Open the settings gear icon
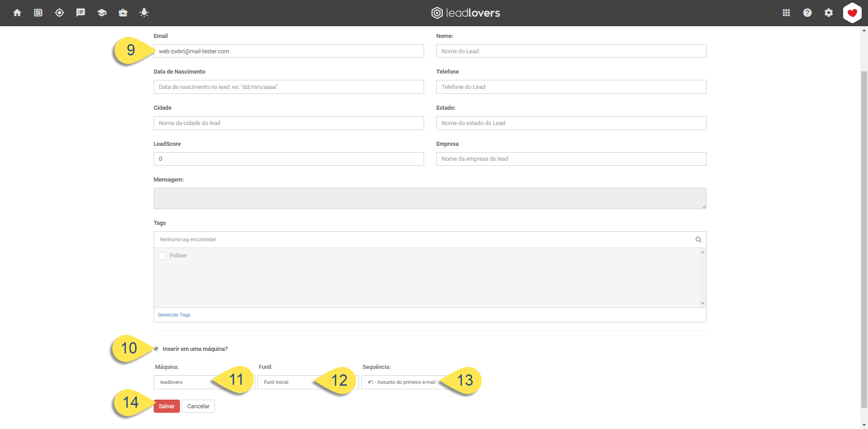The width and height of the screenshot is (868, 429). (x=829, y=13)
